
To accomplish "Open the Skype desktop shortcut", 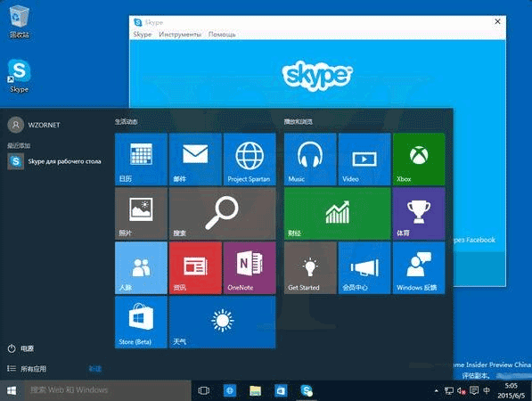I will click(19, 76).
